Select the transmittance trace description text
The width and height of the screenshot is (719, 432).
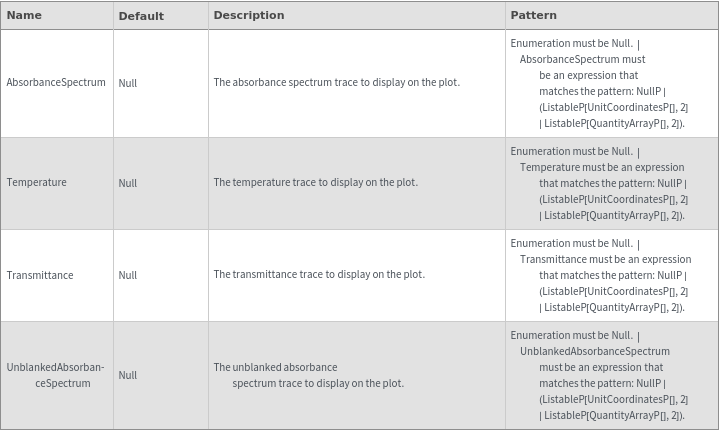click(x=319, y=275)
